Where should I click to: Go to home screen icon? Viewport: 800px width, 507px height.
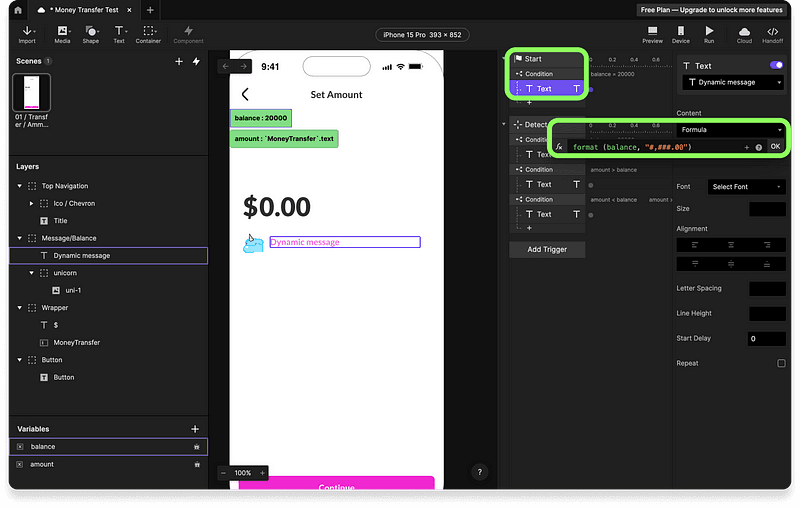18,10
